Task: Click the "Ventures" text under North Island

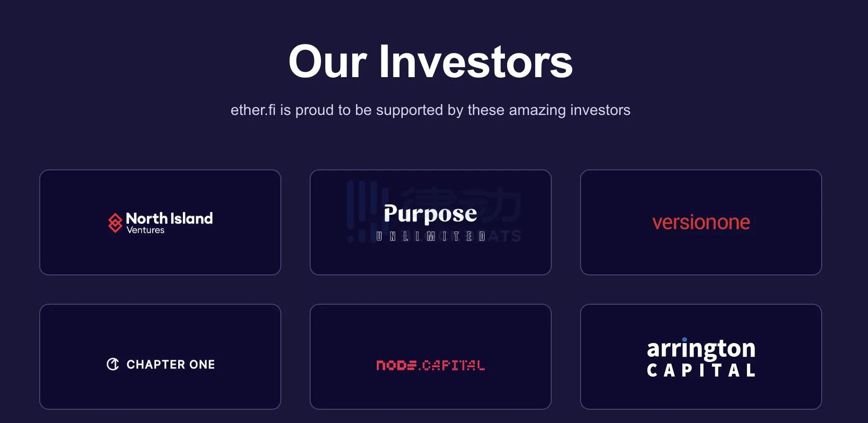Action: tap(145, 230)
